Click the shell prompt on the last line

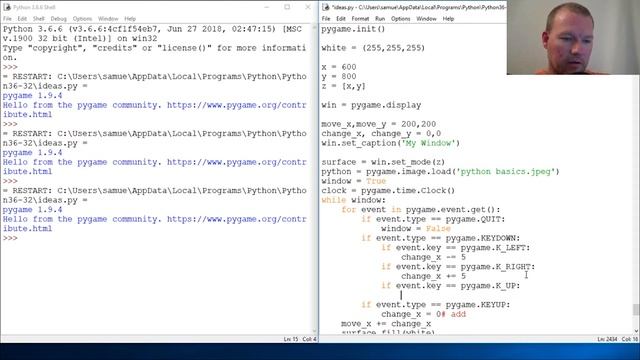tap(10, 238)
